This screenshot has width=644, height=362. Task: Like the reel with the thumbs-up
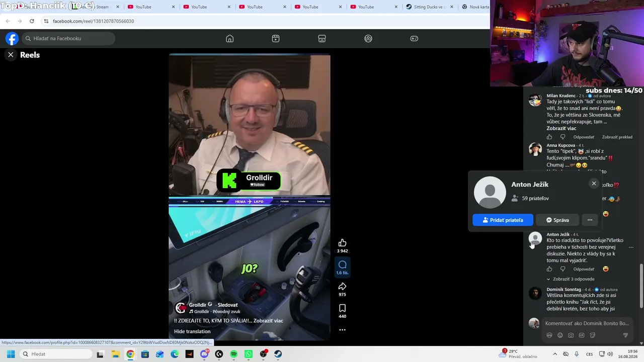(343, 243)
